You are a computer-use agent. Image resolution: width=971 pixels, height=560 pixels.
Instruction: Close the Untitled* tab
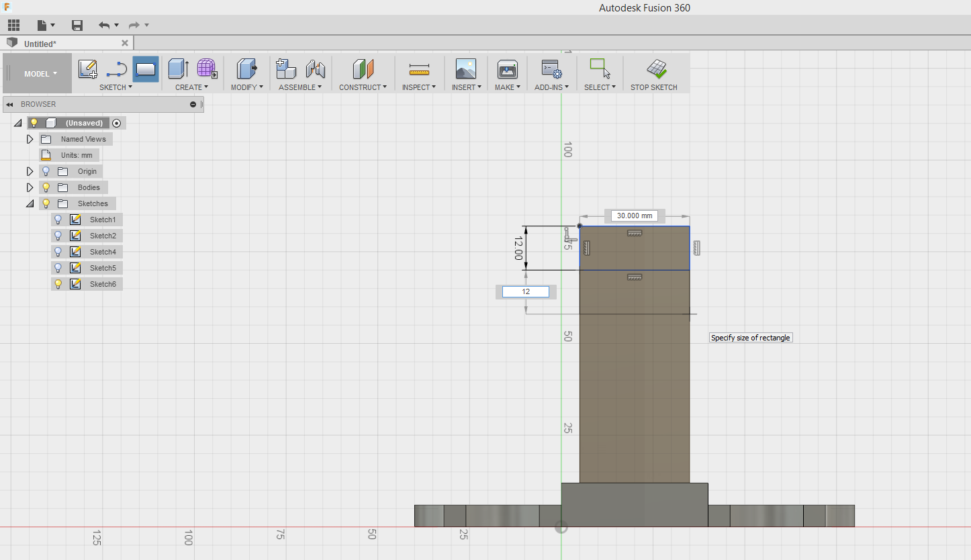(124, 43)
